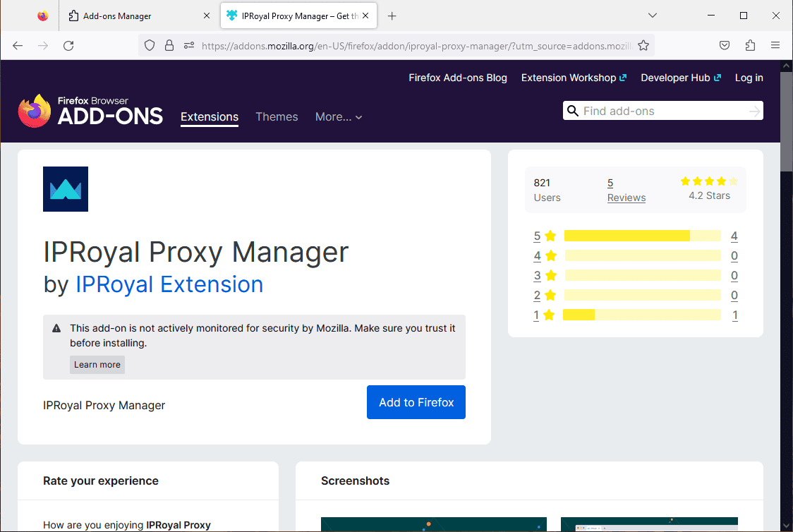The width and height of the screenshot is (793, 532).
Task: Click the page vertical scrollbar
Action: 787,121
